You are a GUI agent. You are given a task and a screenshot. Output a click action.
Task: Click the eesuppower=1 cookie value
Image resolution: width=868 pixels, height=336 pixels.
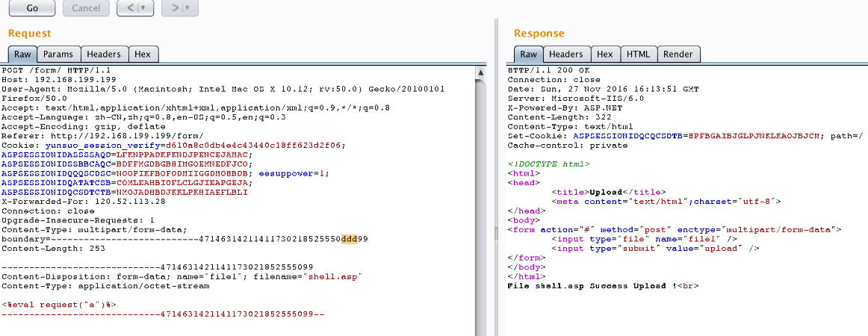pos(294,173)
